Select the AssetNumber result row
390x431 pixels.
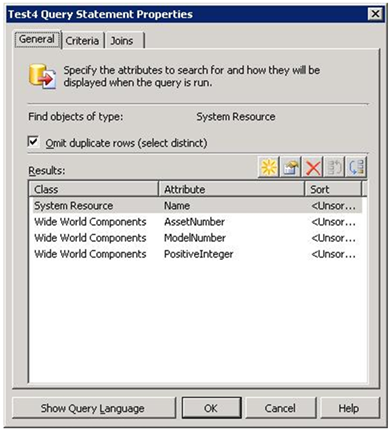[x=197, y=222]
